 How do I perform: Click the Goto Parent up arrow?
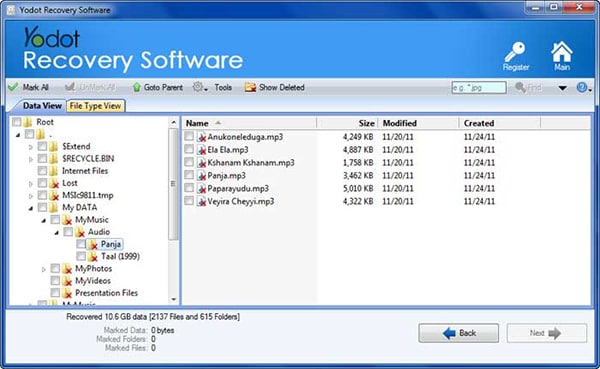point(136,87)
